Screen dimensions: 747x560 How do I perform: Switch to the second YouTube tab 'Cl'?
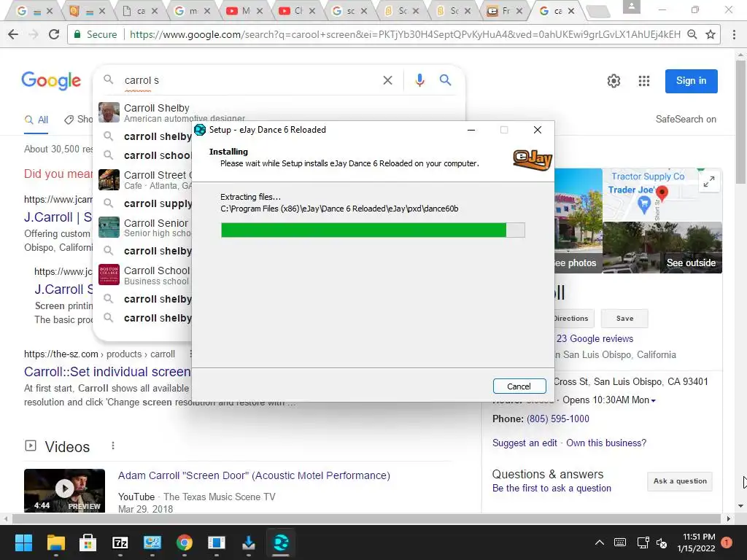tap(298, 10)
